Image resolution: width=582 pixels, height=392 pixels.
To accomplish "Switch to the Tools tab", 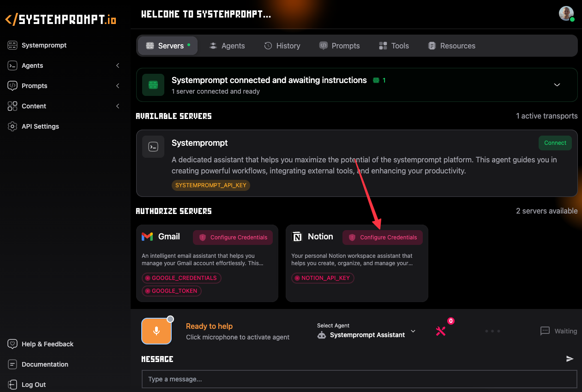I will tap(394, 46).
